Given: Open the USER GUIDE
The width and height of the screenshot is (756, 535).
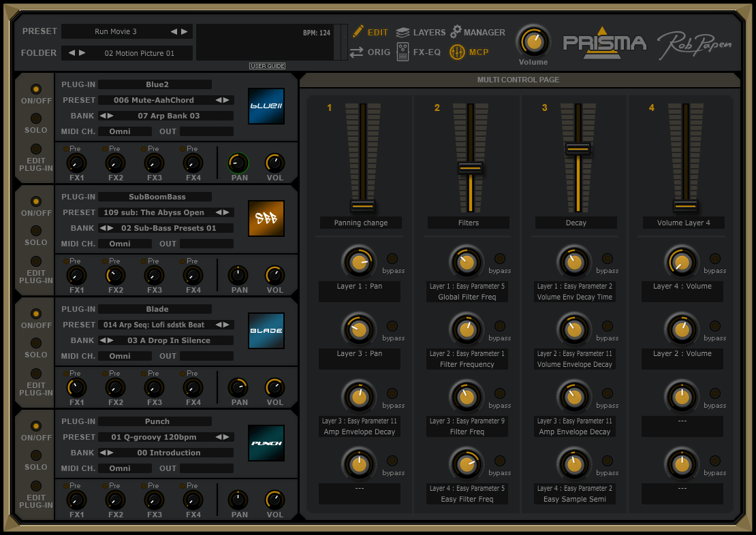Looking at the screenshot, I should coord(267,66).
